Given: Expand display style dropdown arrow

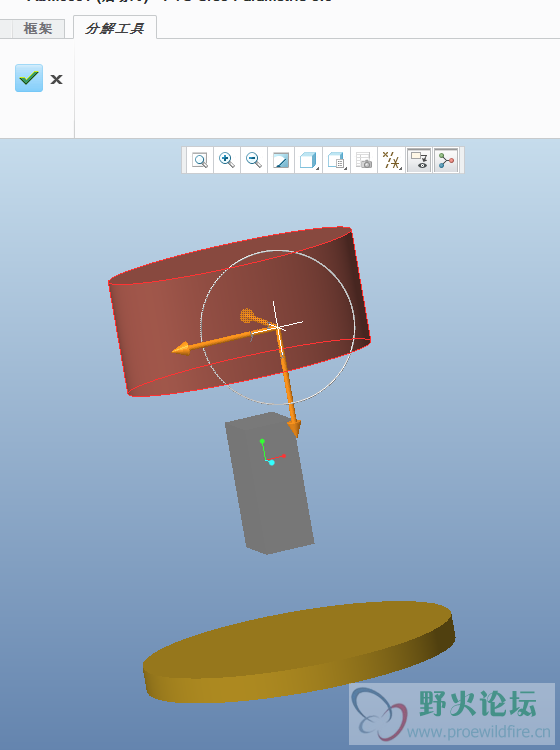Looking at the screenshot, I should (317, 168).
